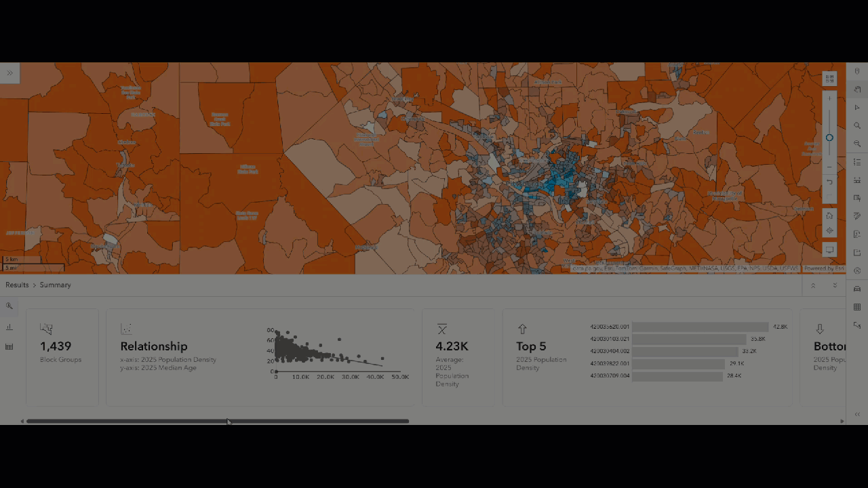Image resolution: width=868 pixels, height=488 pixels.
Task: Switch to the Summary breadcrumb tab
Action: [x=55, y=285]
